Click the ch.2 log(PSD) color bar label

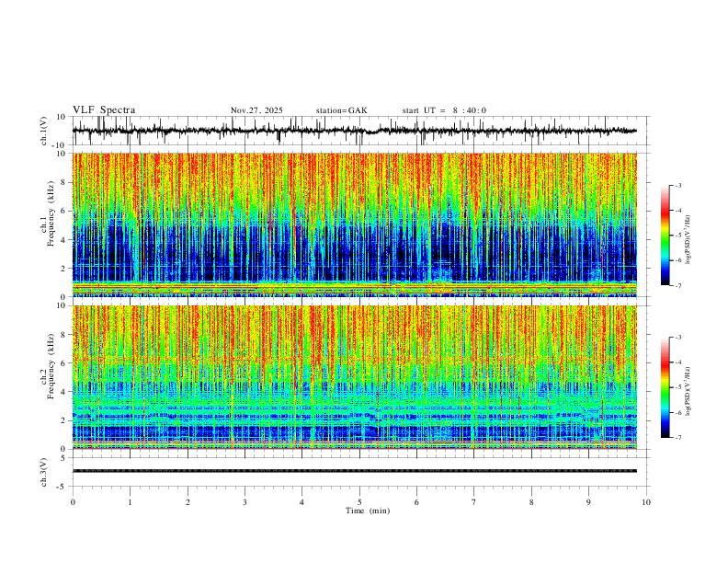click(x=688, y=392)
